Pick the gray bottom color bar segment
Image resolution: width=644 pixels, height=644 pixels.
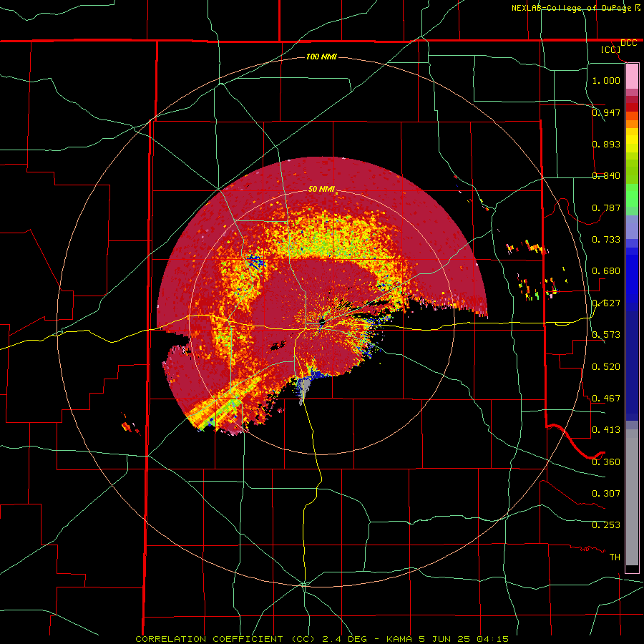(632, 497)
